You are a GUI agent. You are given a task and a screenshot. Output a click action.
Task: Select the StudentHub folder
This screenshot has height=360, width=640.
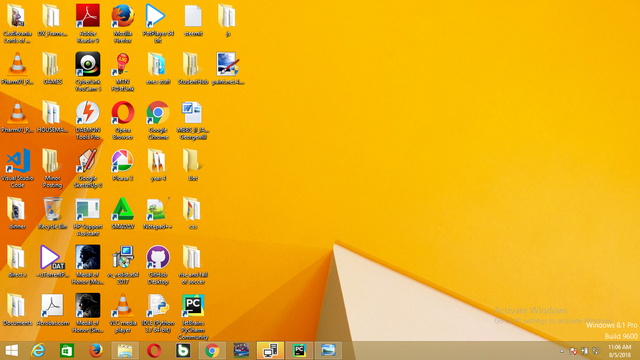[x=193, y=68]
